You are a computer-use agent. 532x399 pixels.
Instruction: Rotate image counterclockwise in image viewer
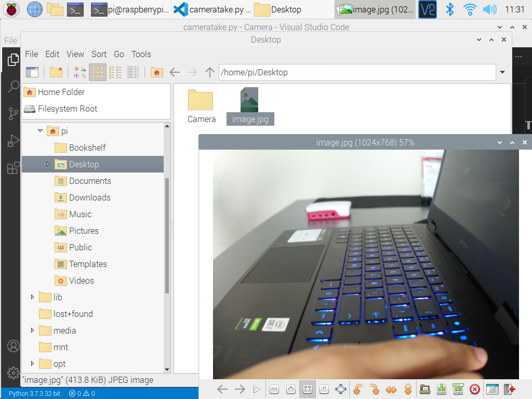pyautogui.click(x=357, y=389)
